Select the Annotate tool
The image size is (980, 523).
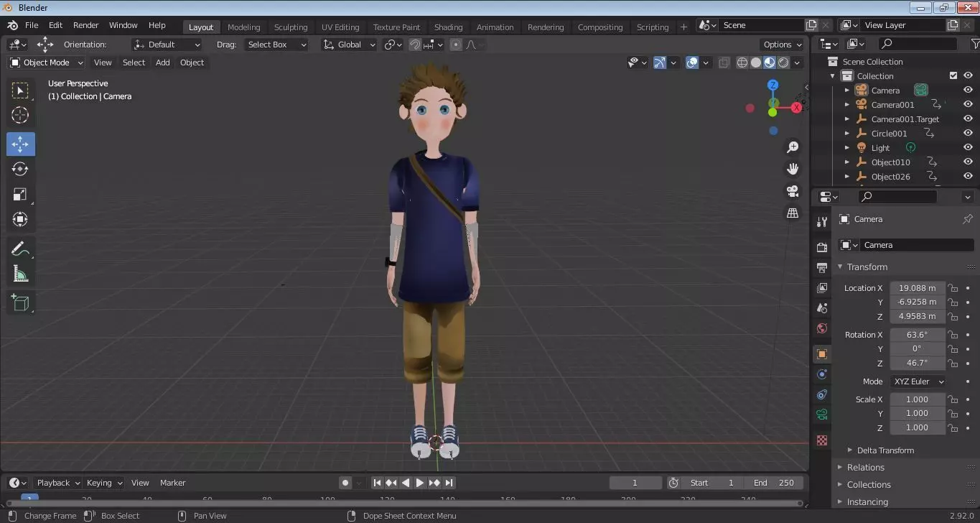pyautogui.click(x=21, y=249)
